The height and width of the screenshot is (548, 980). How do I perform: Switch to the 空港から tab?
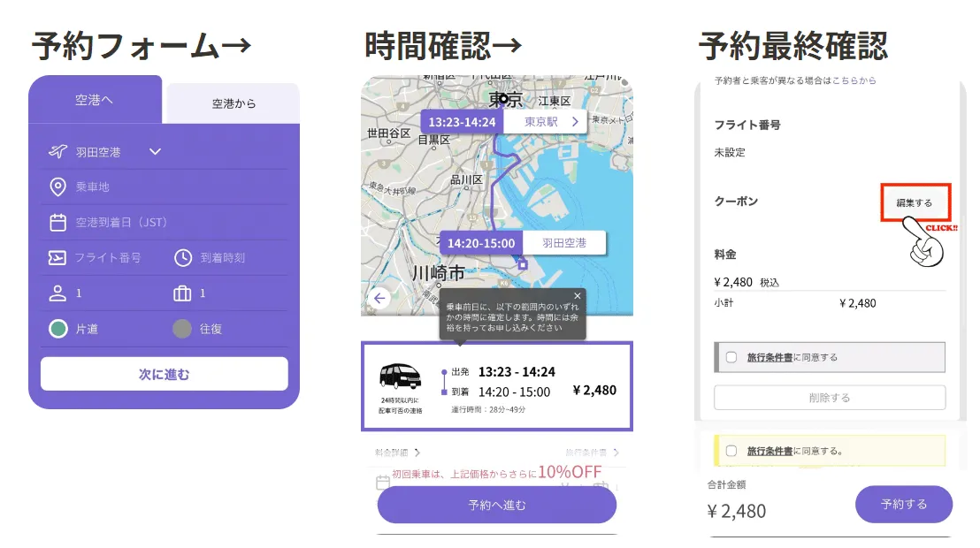234,103
